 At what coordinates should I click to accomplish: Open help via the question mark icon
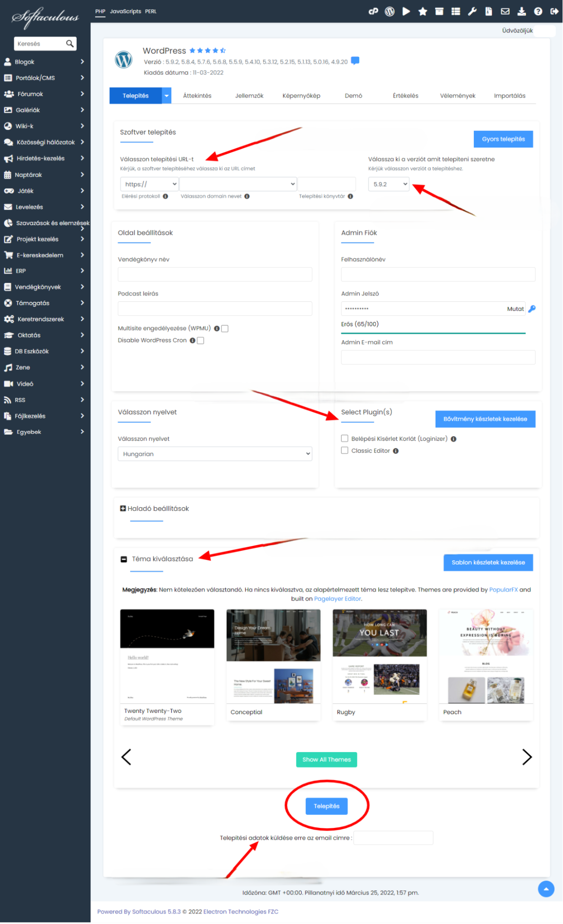pos(538,12)
